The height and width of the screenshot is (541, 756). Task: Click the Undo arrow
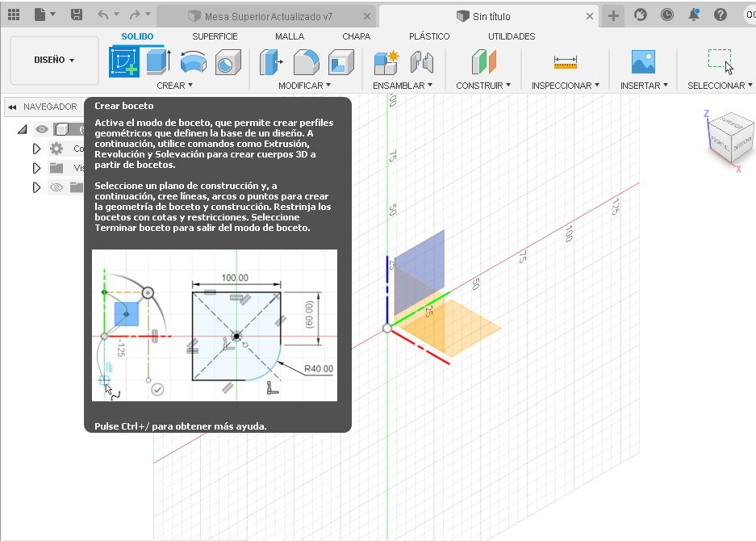[x=102, y=15]
